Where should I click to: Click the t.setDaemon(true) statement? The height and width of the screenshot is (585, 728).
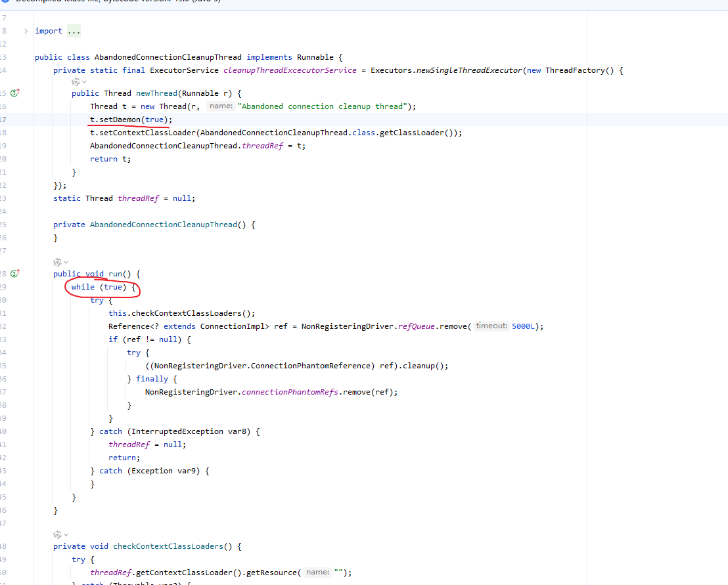131,119
